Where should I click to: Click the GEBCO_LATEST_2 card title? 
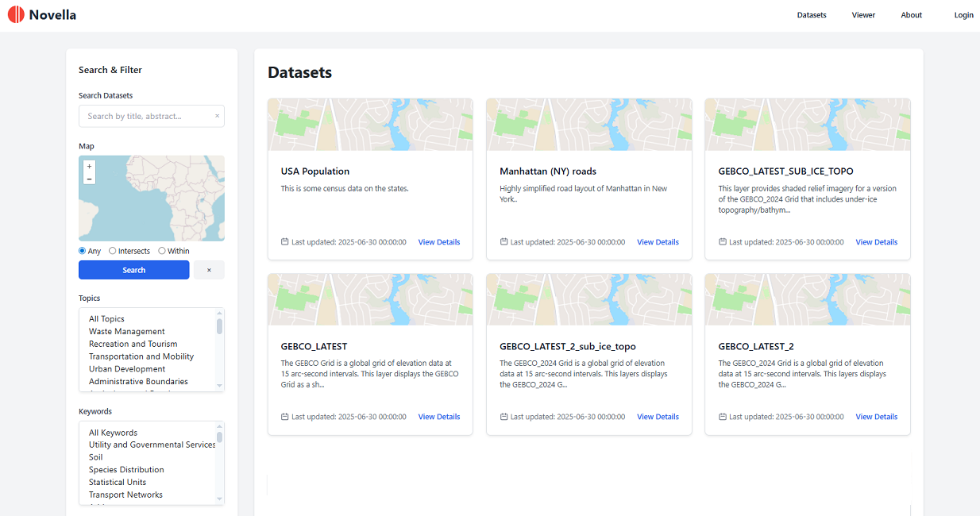point(756,347)
